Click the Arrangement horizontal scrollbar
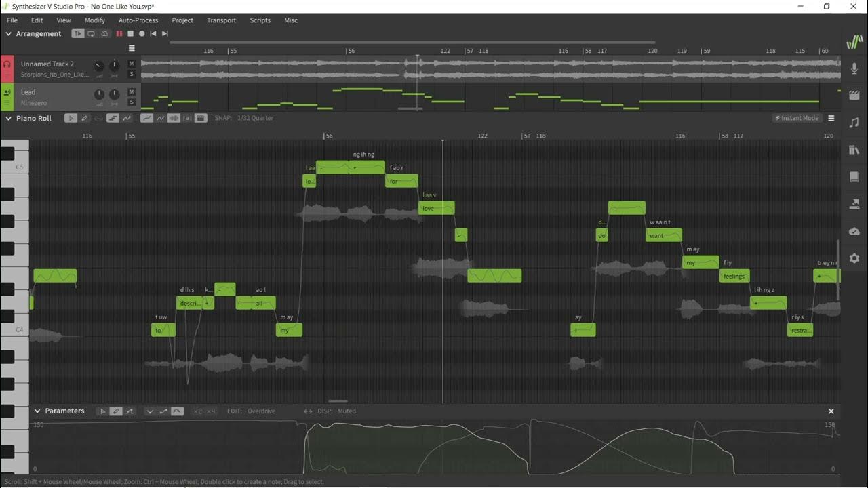Viewport: 868px width, 488px height. click(412, 43)
